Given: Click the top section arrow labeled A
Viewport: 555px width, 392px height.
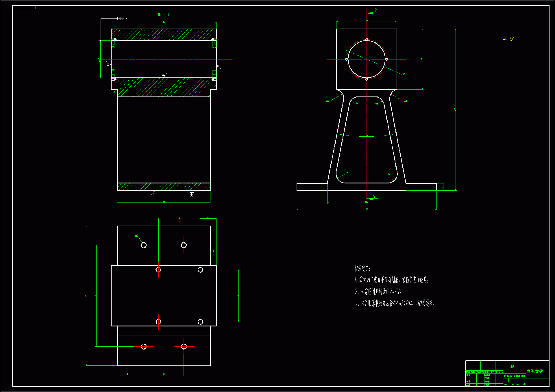Looking at the screenshot, I should click(371, 13).
